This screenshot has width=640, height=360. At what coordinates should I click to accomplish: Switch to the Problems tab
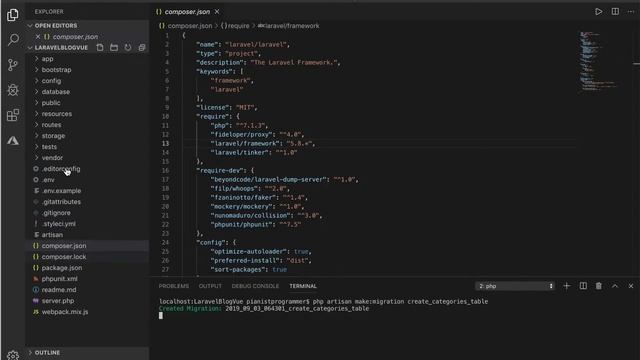[174, 286]
